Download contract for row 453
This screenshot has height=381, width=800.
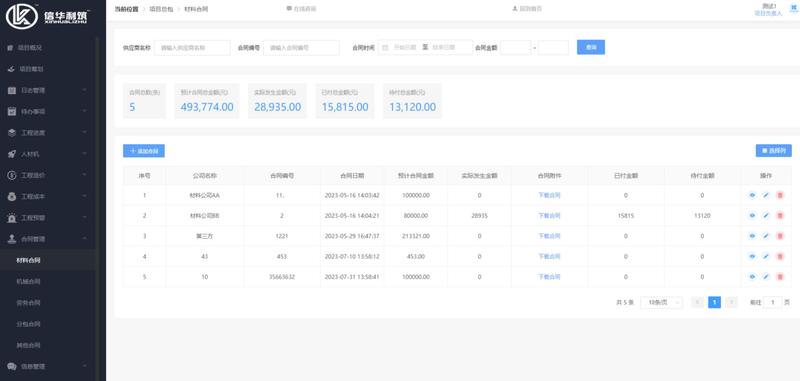click(x=549, y=256)
